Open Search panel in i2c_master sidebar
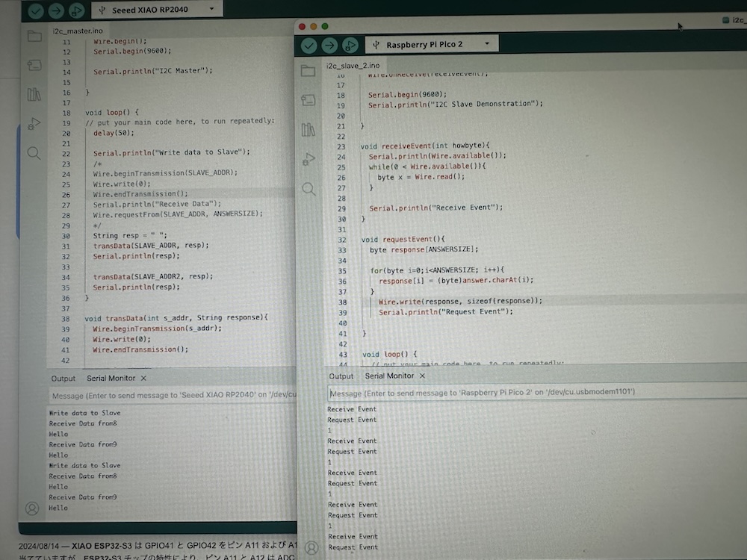The width and height of the screenshot is (747, 560). [34, 153]
